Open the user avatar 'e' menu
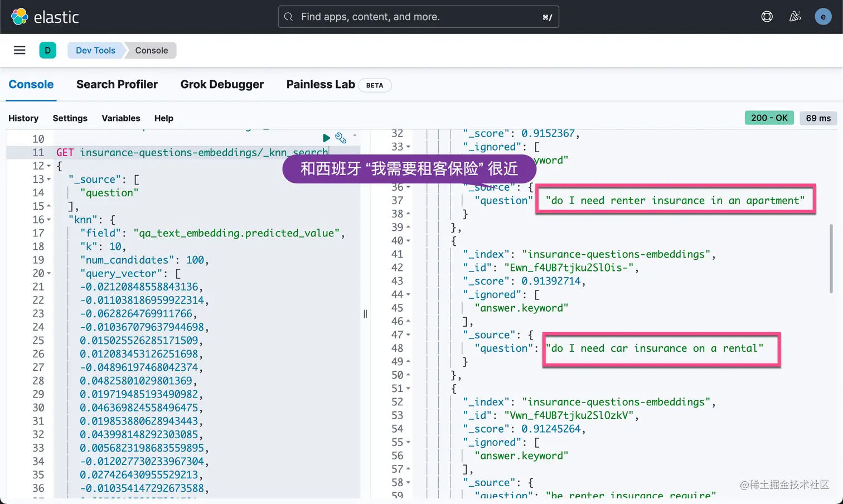 click(823, 17)
